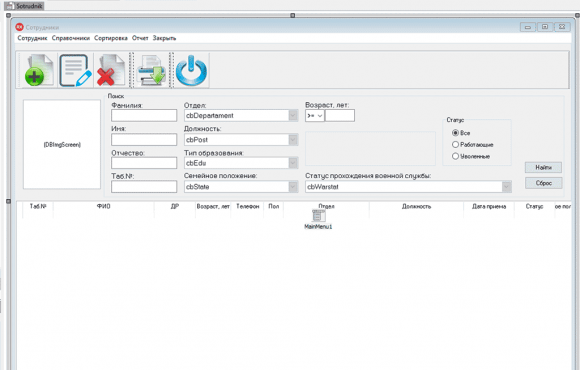Screen dimensions: 580x370
Task: Click the Sotrudnik form tab icon
Action: point(10,6)
